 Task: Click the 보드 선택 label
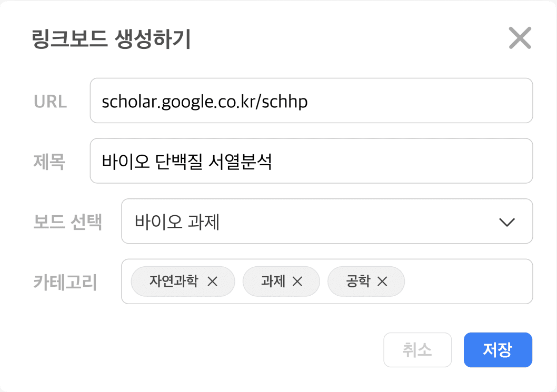point(67,222)
